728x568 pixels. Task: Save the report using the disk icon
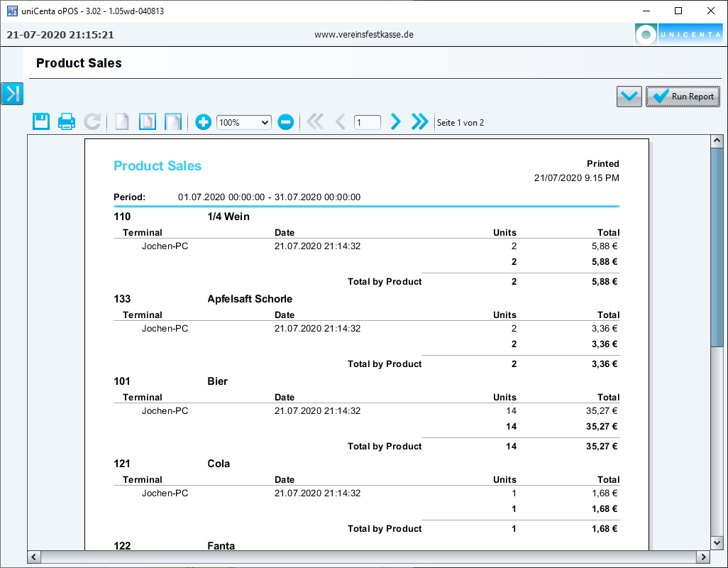(x=41, y=122)
